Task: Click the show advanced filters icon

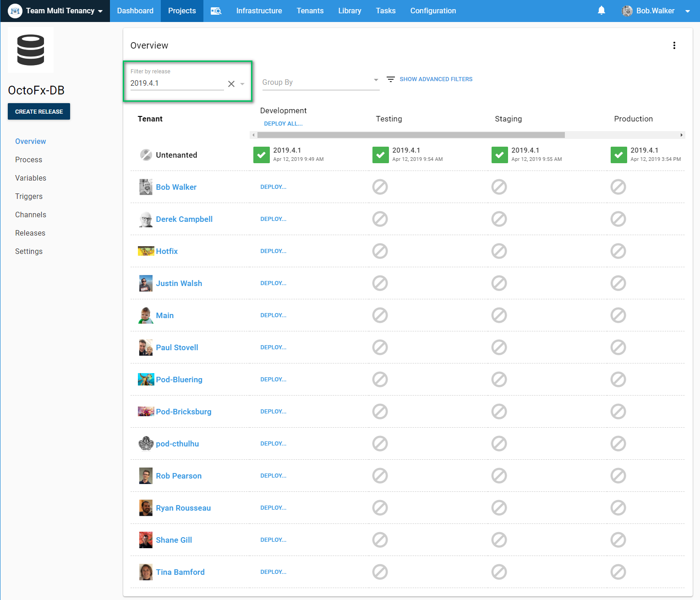Action: click(x=391, y=79)
